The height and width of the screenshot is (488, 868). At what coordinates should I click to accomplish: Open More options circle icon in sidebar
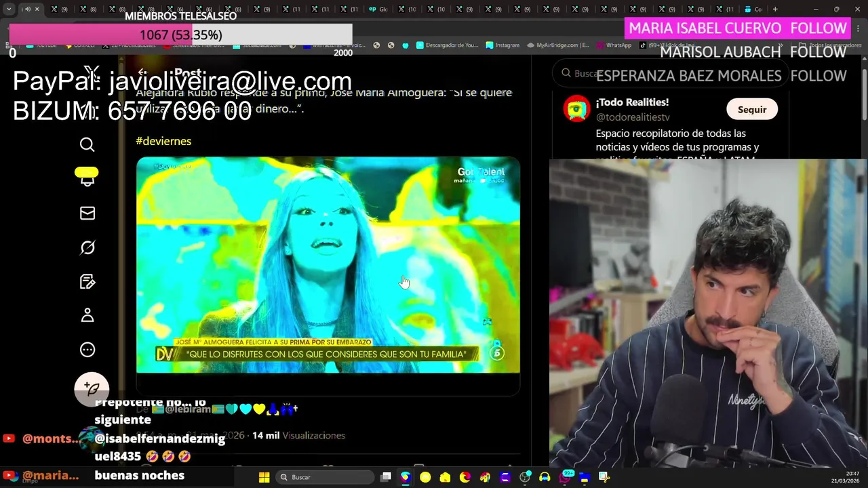click(x=87, y=350)
